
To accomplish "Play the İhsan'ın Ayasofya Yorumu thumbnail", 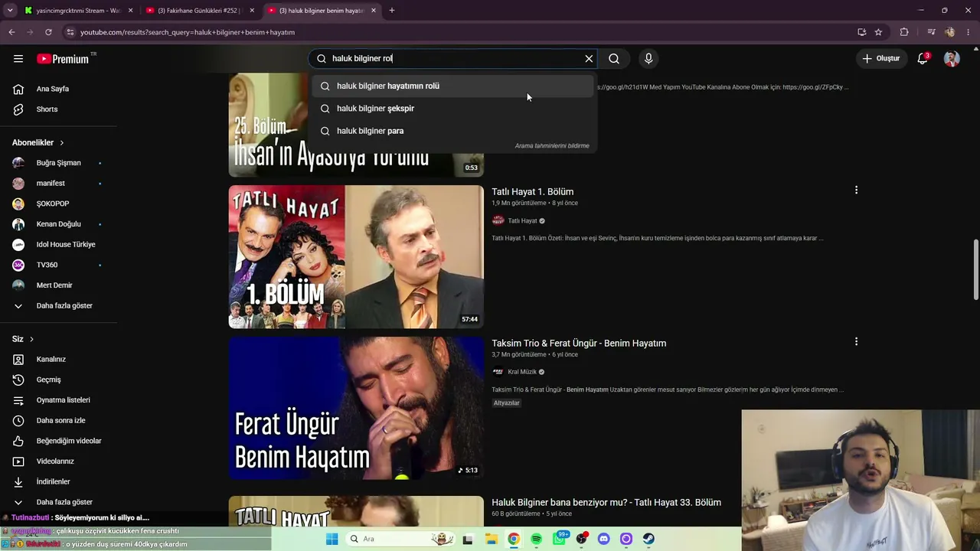I will pyautogui.click(x=356, y=126).
